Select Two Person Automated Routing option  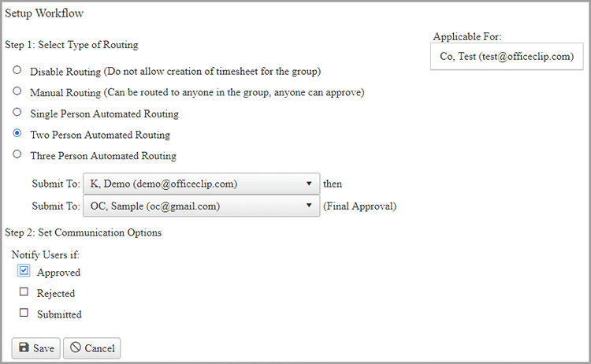(17, 134)
